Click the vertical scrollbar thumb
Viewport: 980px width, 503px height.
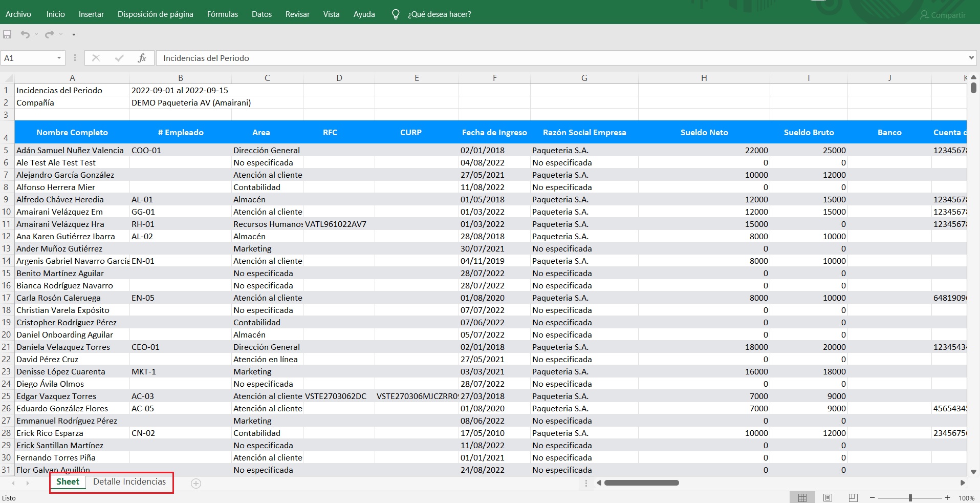974,88
